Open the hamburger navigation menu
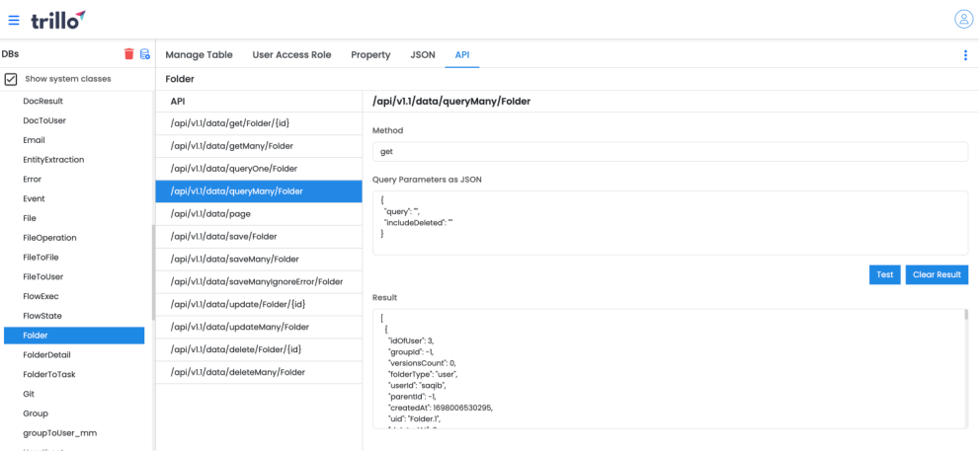 coord(14,20)
